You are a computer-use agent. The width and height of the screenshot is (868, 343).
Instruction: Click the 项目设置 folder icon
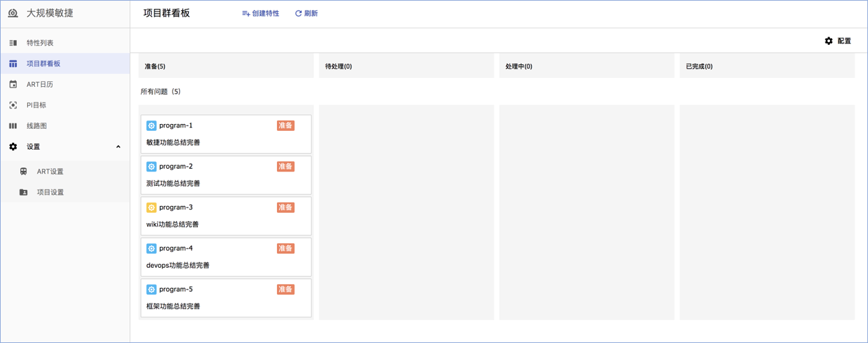(x=24, y=193)
